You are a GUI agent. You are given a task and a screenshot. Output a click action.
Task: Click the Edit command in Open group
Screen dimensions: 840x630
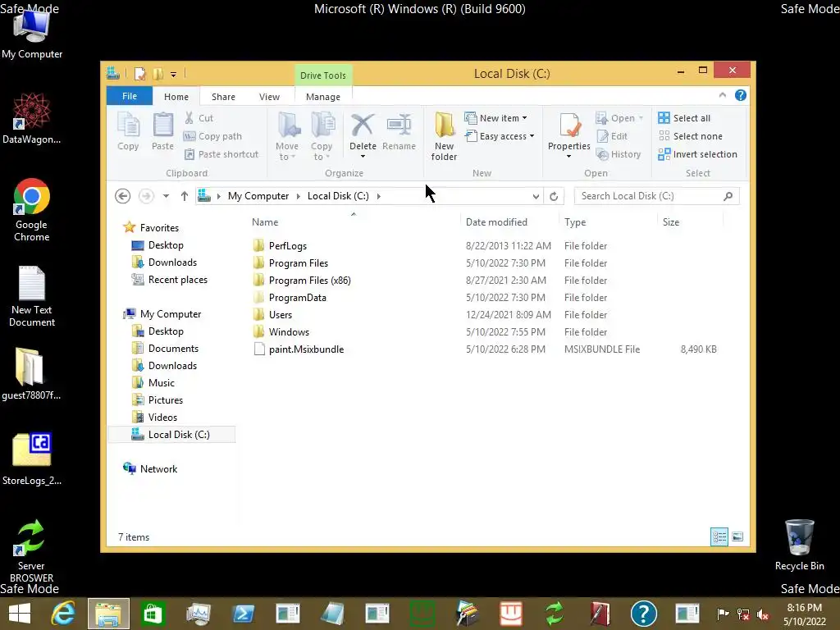coord(612,136)
